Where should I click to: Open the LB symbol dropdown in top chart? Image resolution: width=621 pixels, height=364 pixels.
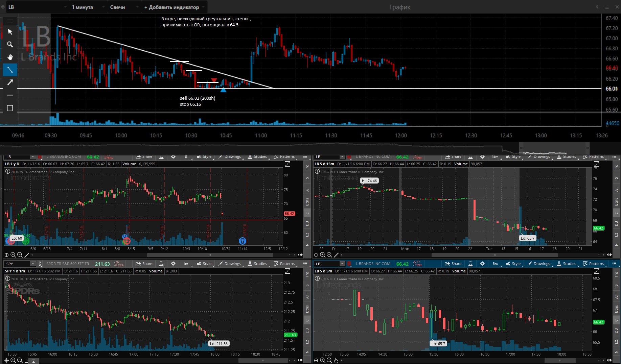click(x=37, y=7)
